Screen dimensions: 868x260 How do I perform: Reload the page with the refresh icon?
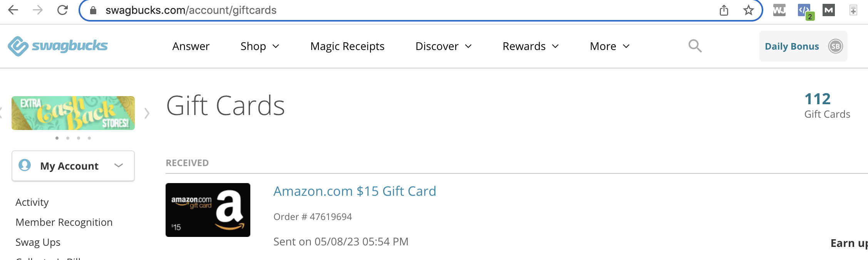point(62,10)
